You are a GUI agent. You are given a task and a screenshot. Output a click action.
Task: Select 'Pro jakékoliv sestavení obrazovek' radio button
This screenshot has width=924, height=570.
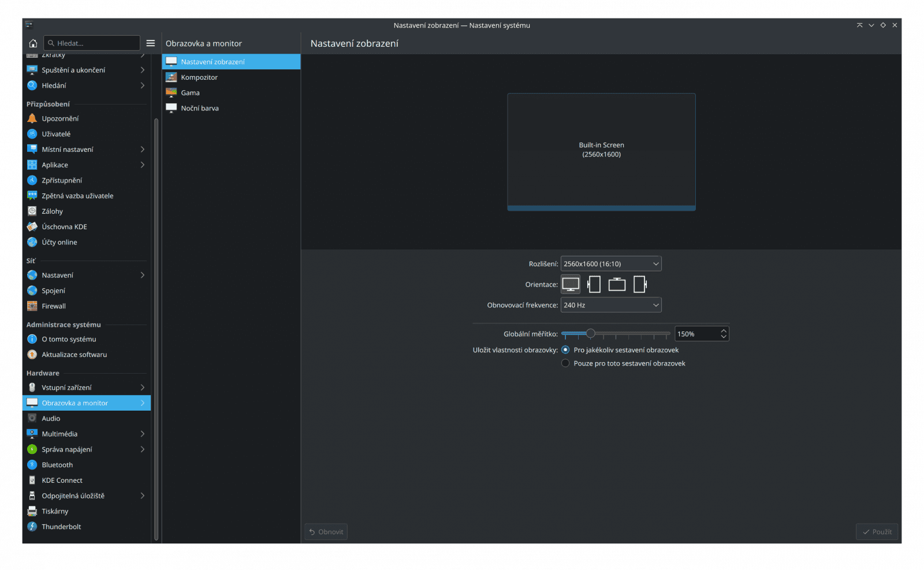[x=565, y=350]
